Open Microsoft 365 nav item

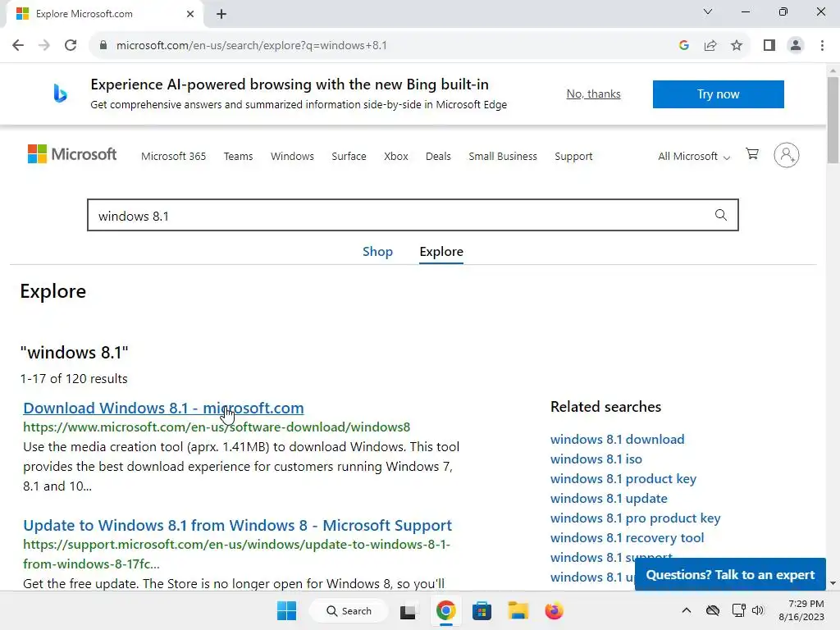[x=174, y=157]
